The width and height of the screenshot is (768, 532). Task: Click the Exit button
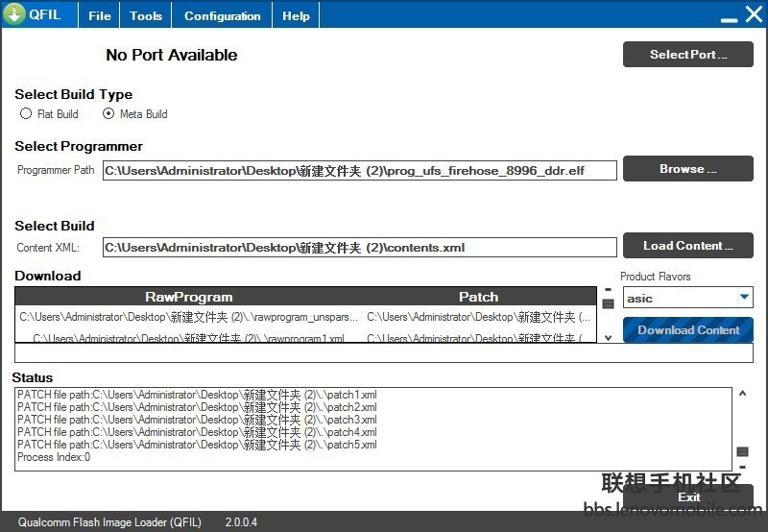687,496
